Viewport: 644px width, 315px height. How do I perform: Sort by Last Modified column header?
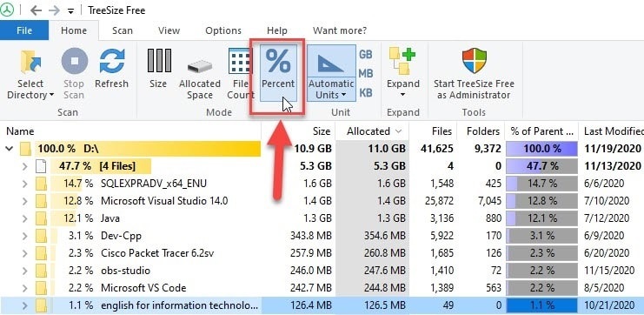pyautogui.click(x=612, y=131)
